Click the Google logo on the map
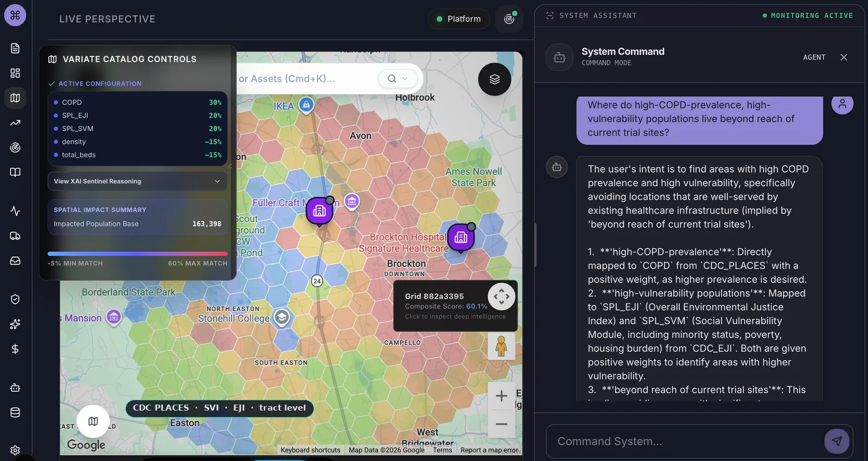The height and width of the screenshot is (461, 868). (x=86, y=445)
